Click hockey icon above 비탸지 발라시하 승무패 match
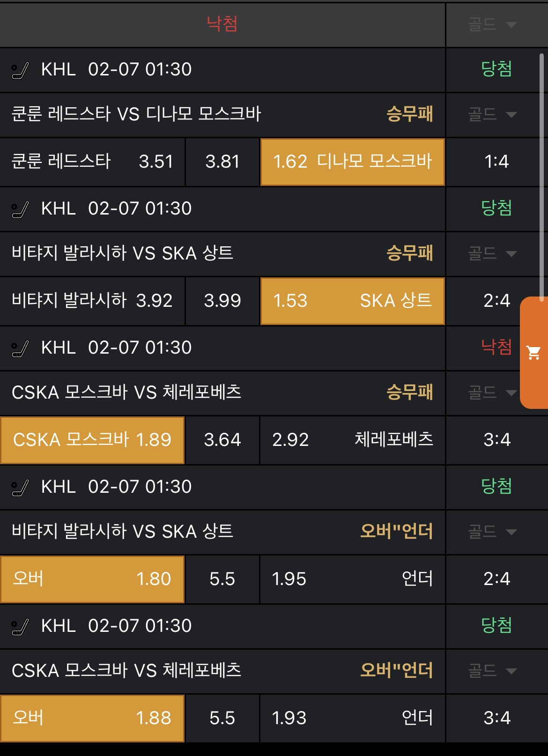Image resolution: width=548 pixels, height=756 pixels. 20,209
